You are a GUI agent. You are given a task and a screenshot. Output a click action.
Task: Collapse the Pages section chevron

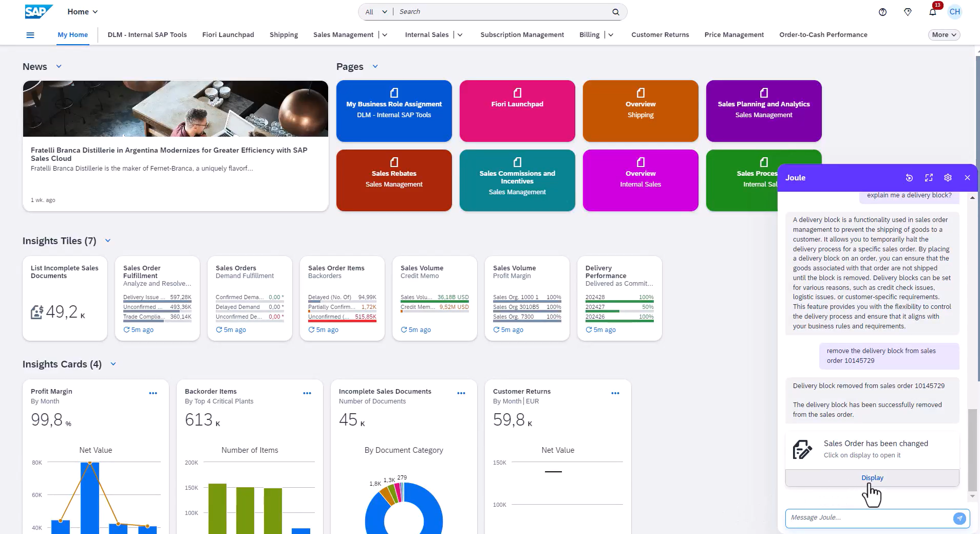(x=375, y=66)
